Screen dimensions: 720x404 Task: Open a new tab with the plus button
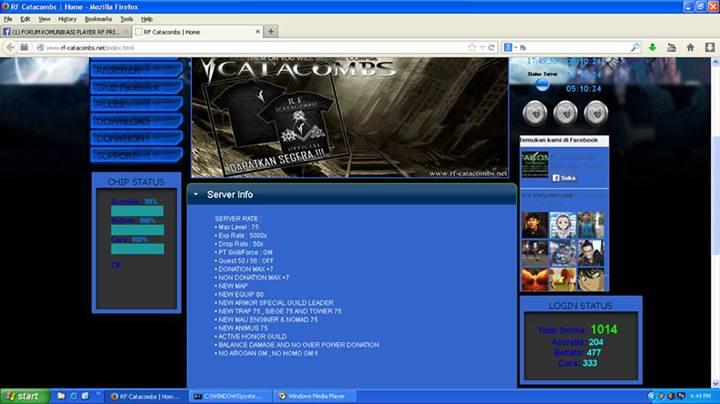(x=271, y=31)
